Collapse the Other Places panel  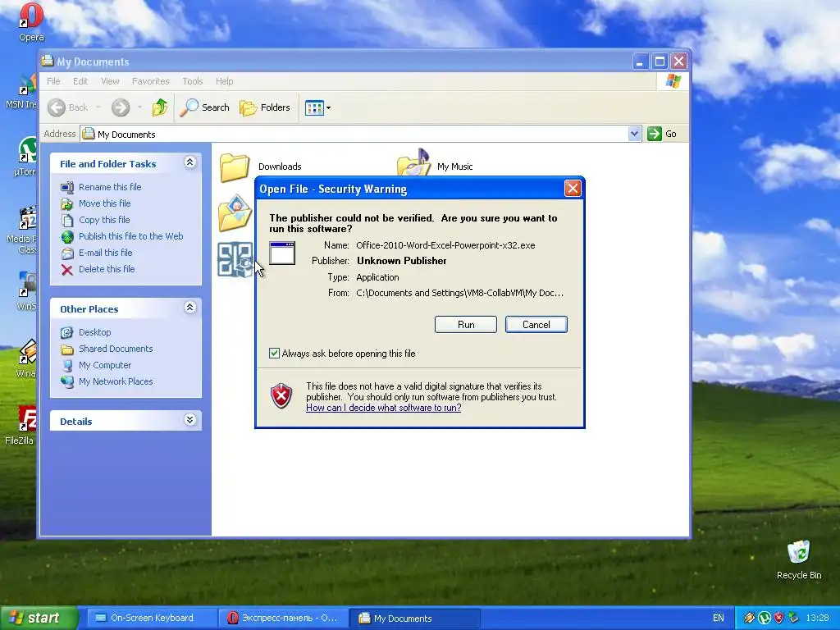[x=190, y=308]
